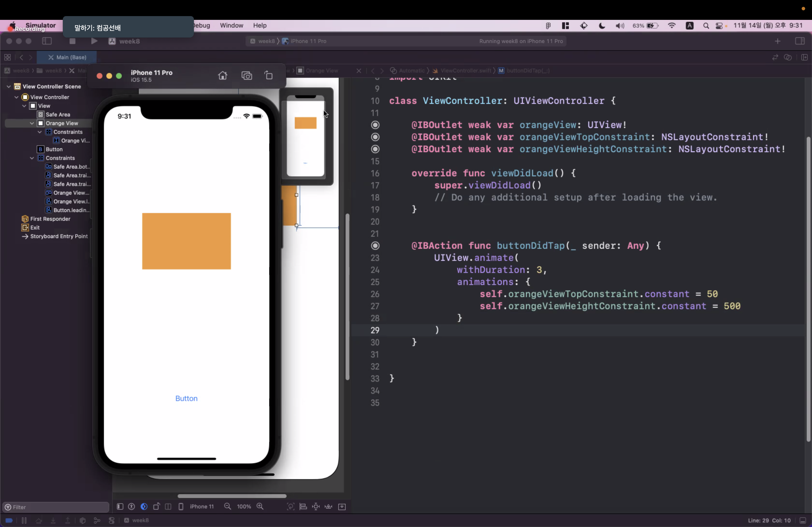Open the Xcode library with plus icon

pos(778,41)
